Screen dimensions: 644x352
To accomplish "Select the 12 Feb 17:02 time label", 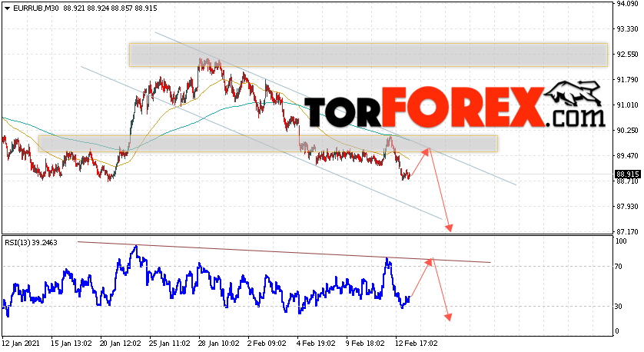I will pos(416,343).
